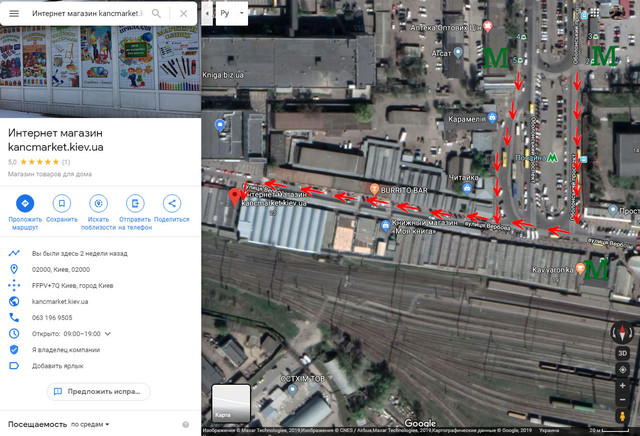Image resolution: width=640 pixels, height=436 pixels.
Task: Click the globe website icon
Action: (14, 301)
